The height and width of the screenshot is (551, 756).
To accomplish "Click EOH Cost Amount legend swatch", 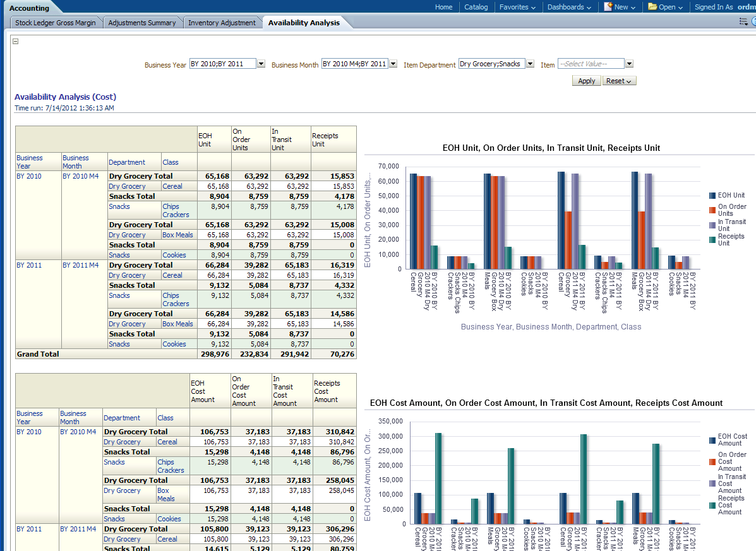I will pos(712,440).
